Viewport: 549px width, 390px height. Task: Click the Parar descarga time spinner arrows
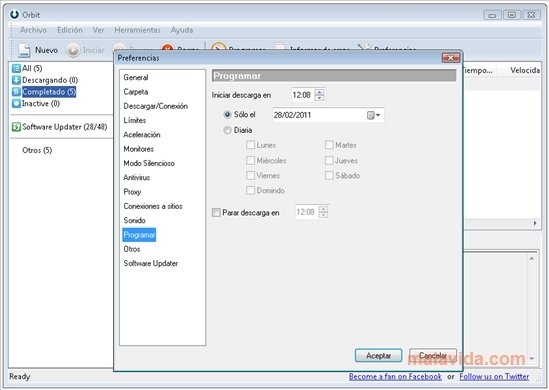(x=324, y=212)
